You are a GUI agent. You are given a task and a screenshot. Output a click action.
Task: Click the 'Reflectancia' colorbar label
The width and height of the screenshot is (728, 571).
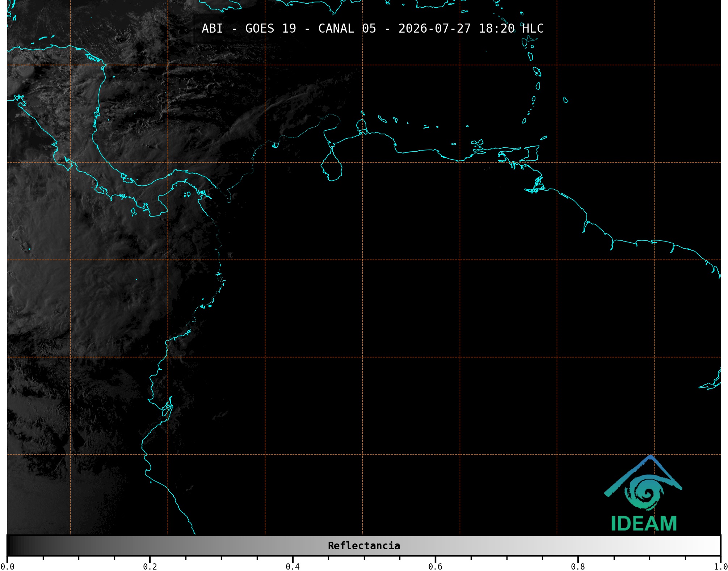tap(364, 546)
